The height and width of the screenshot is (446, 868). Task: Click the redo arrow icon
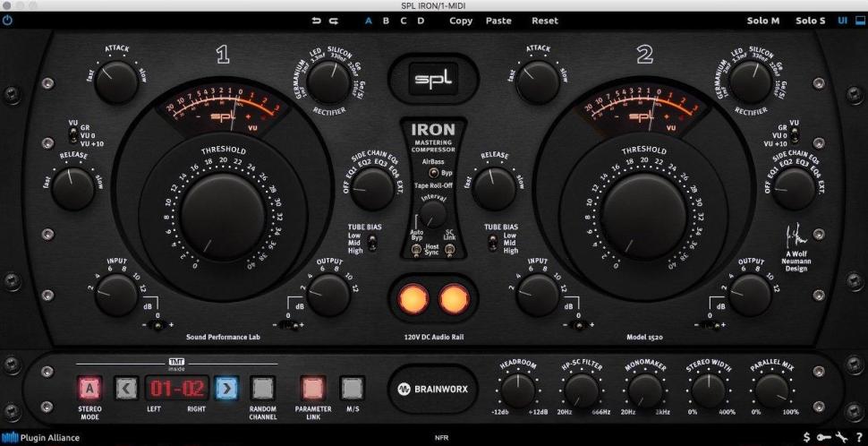coord(333,21)
